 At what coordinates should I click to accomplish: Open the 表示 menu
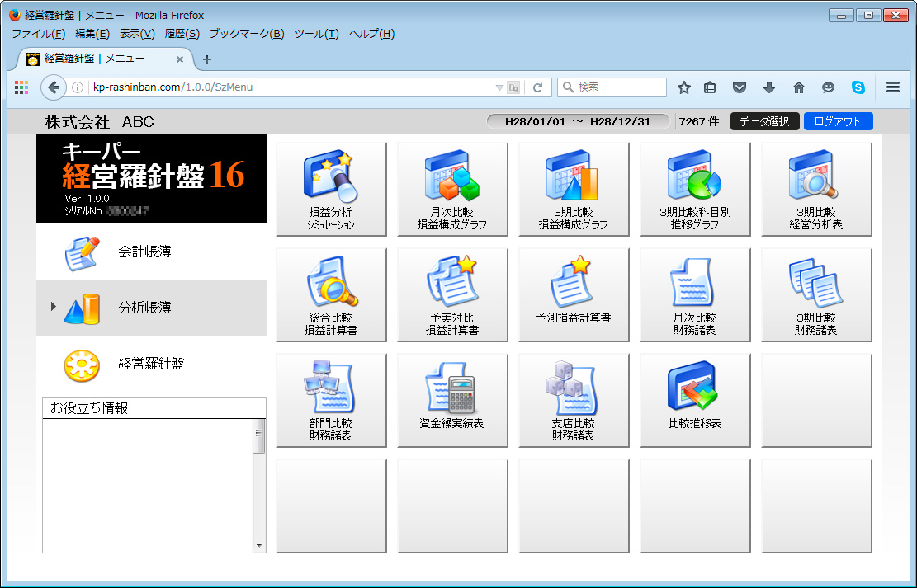click(138, 34)
